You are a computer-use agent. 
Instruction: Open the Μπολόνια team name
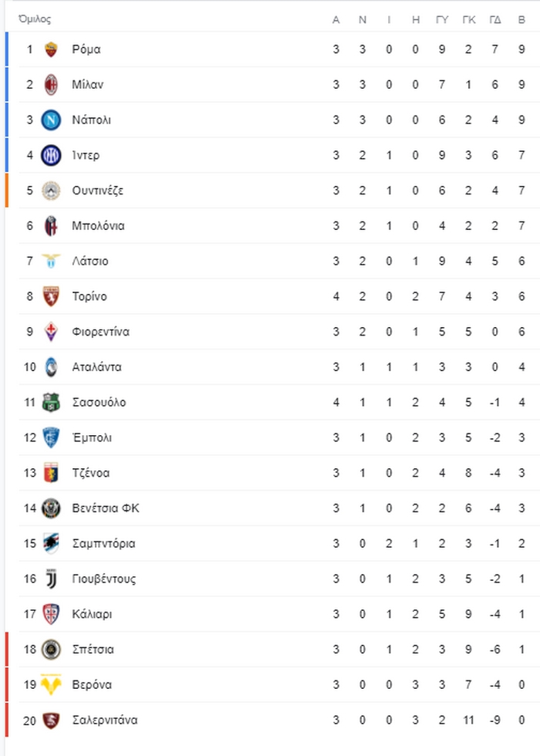99,225
